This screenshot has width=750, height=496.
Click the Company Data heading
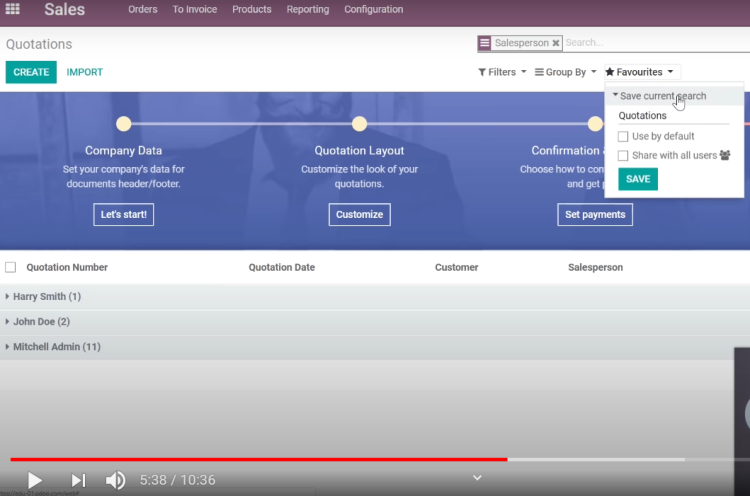[123, 151]
